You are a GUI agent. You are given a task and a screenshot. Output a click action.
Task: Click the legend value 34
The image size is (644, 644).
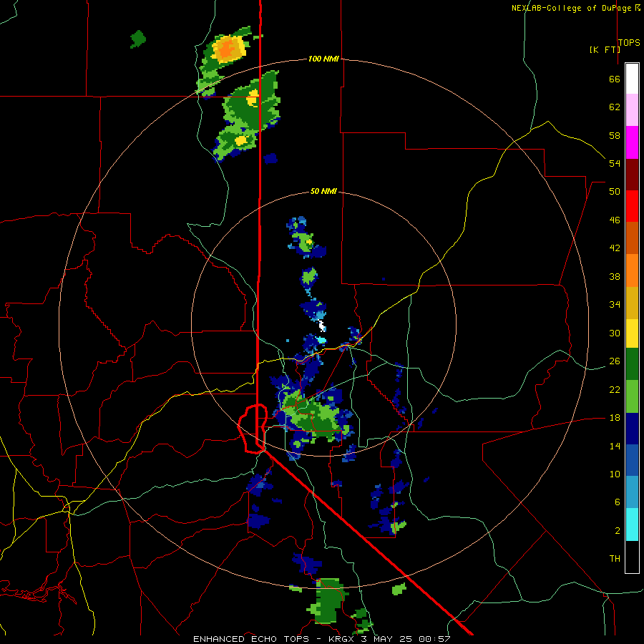click(615, 305)
